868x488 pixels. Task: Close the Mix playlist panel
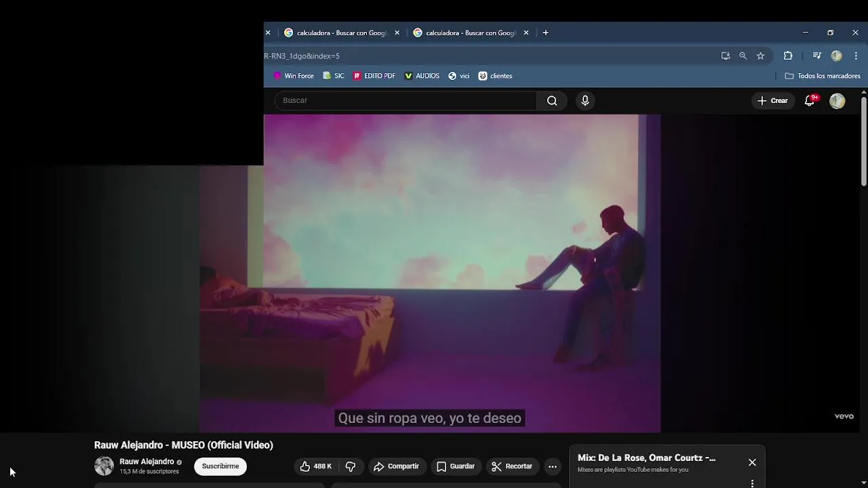(x=752, y=462)
